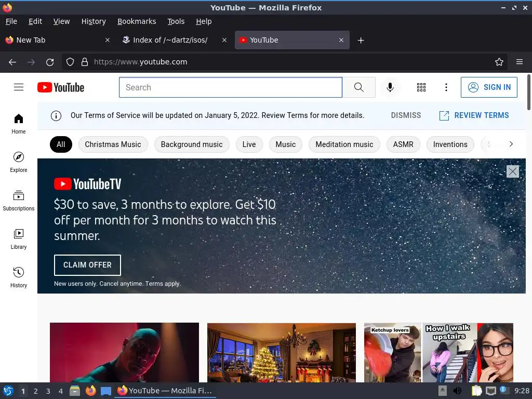Switch to the New Tab tab
Viewport: 532px width, 399px height.
point(58,40)
